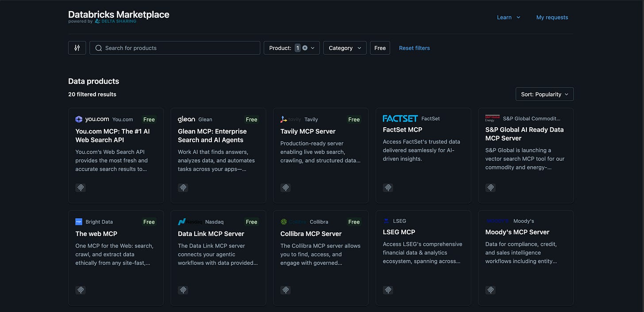Open the Moody's MCP Server listing
The image size is (644, 312).
point(517,232)
